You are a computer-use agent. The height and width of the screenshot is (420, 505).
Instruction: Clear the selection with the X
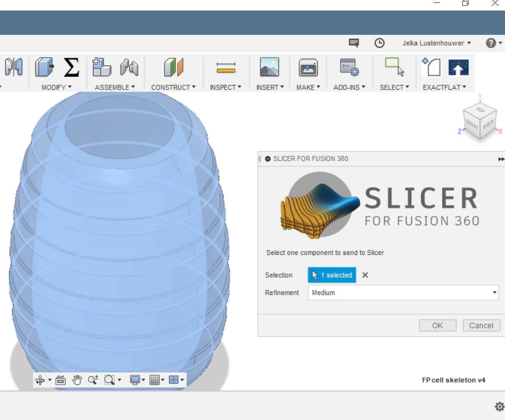pos(365,275)
